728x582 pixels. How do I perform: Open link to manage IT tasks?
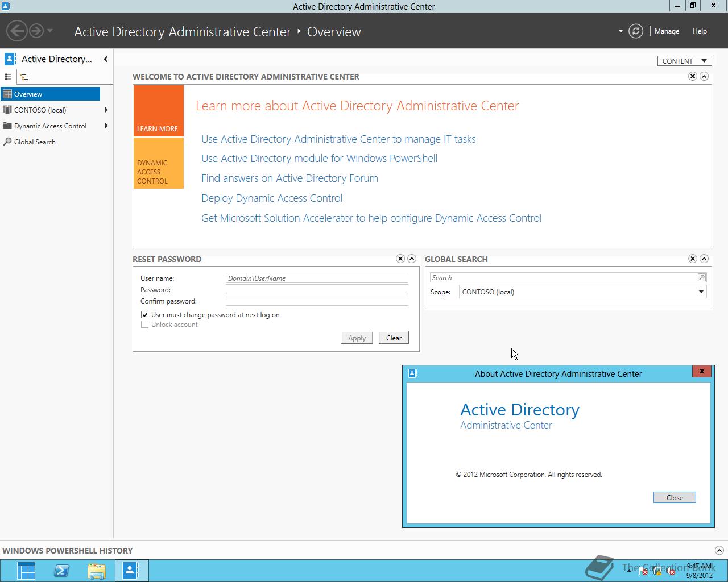coord(338,139)
